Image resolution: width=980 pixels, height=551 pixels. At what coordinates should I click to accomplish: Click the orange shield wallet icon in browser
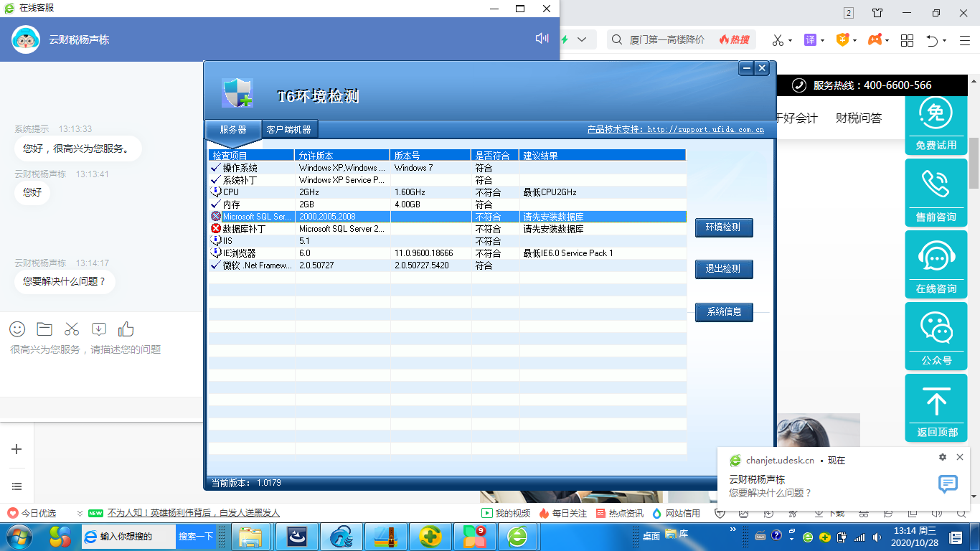point(842,40)
